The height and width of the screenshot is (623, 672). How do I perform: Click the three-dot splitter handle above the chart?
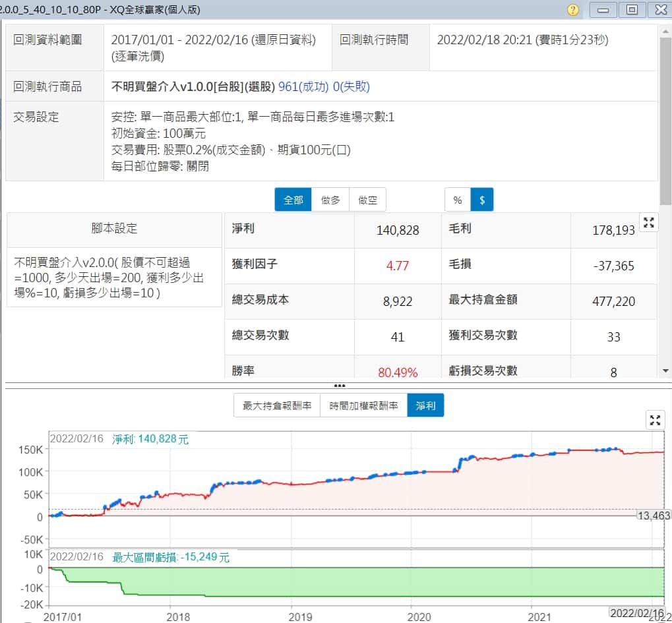coord(339,385)
